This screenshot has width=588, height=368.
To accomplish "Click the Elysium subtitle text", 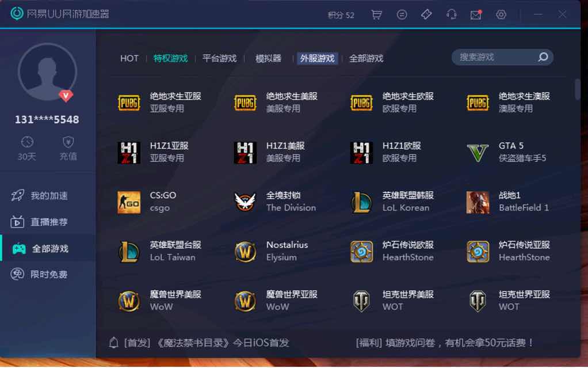I will point(281,257).
